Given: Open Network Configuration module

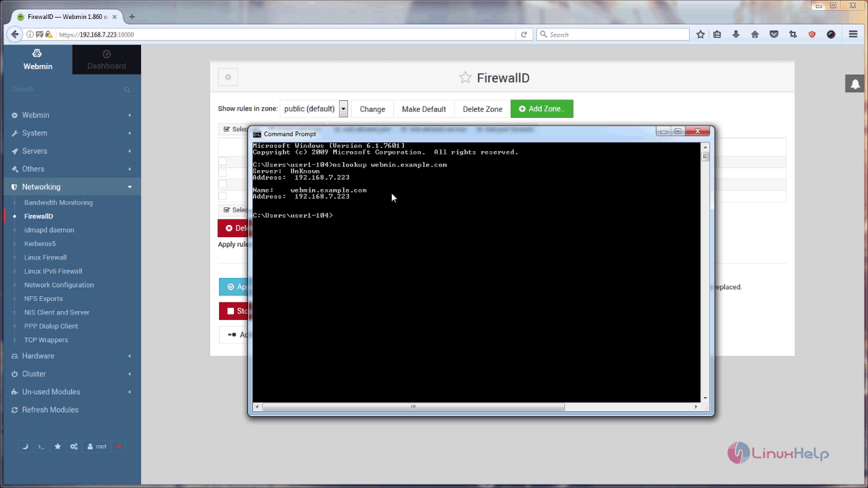Looking at the screenshot, I should pyautogui.click(x=59, y=285).
